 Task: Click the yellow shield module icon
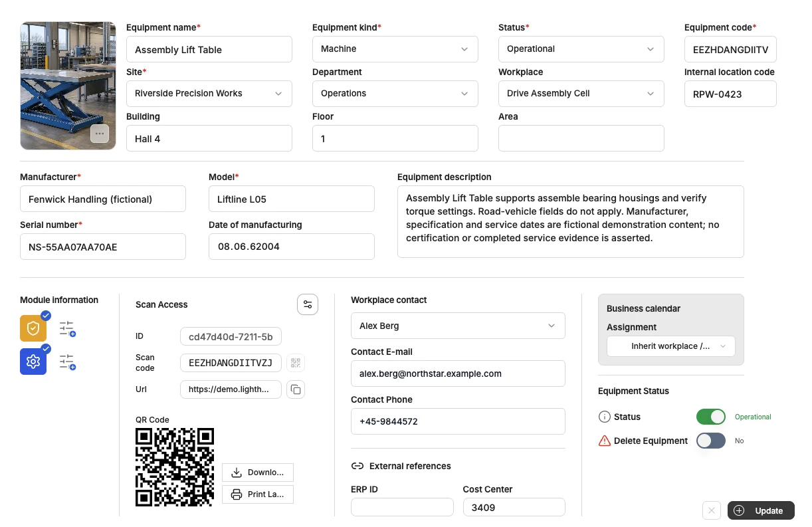pos(33,328)
